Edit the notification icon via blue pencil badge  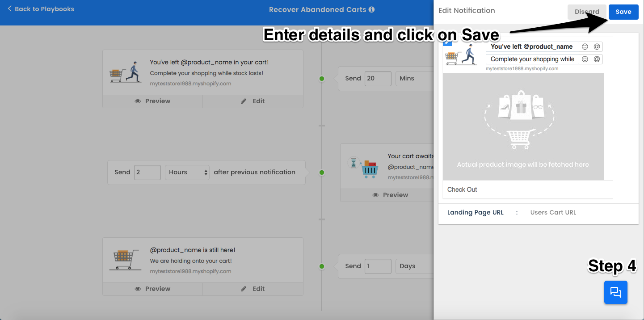[447, 43]
